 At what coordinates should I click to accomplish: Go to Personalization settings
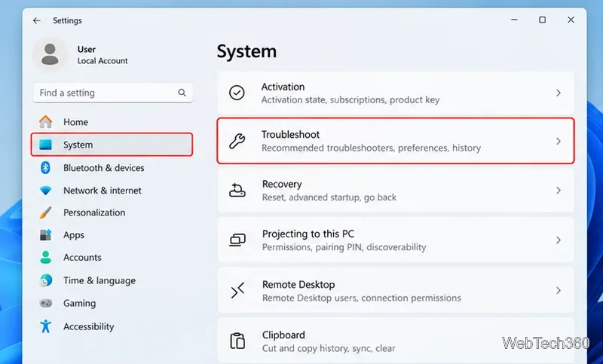pos(112,213)
